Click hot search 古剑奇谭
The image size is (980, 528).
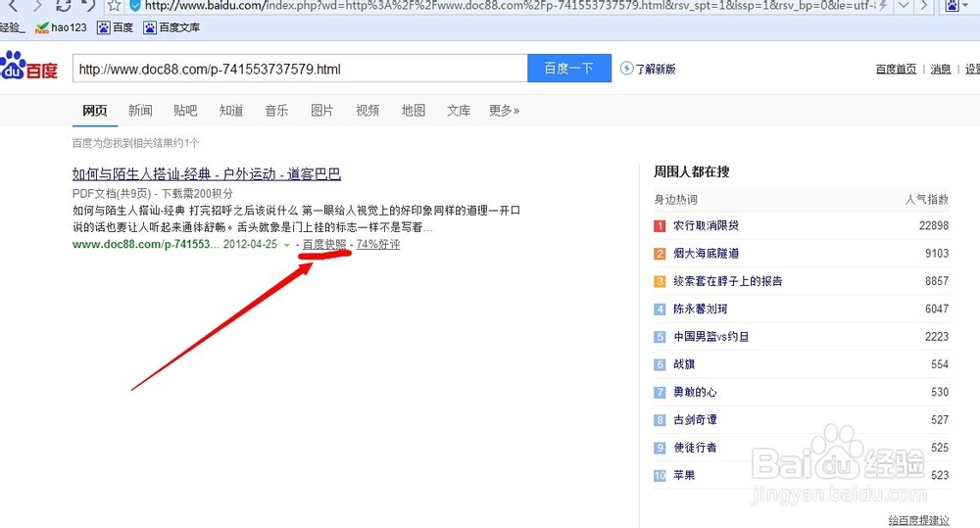pyautogui.click(x=695, y=420)
